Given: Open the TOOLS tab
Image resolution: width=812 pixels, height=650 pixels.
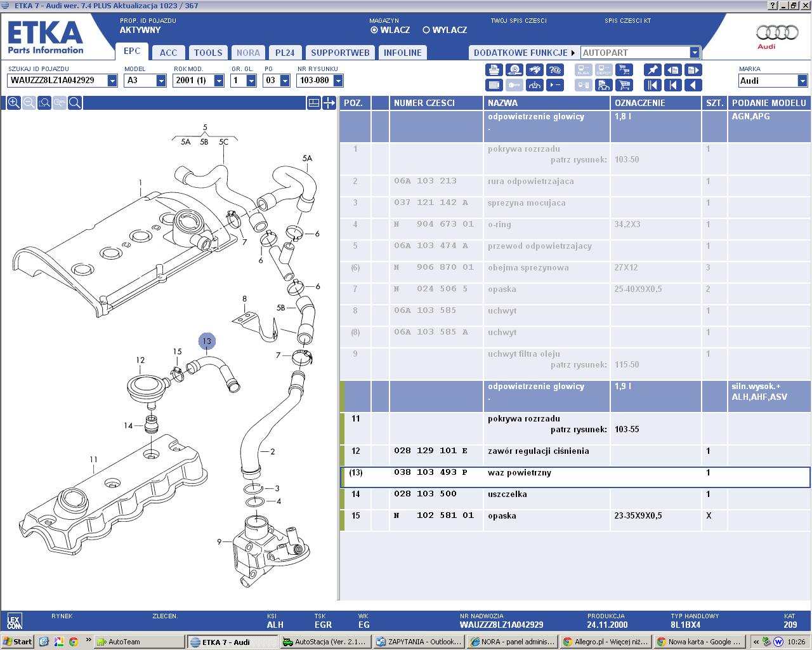Looking at the screenshot, I should point(208,53).
